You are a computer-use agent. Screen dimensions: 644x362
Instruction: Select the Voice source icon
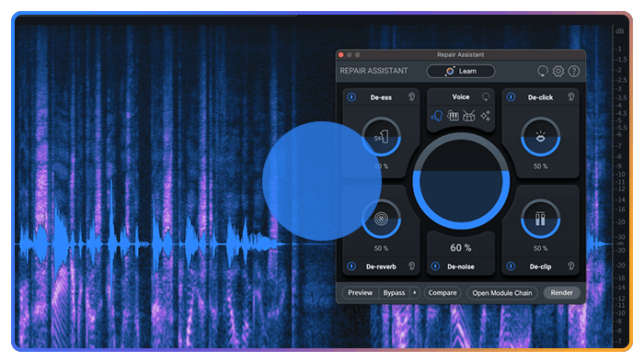(x=437, y=117)
